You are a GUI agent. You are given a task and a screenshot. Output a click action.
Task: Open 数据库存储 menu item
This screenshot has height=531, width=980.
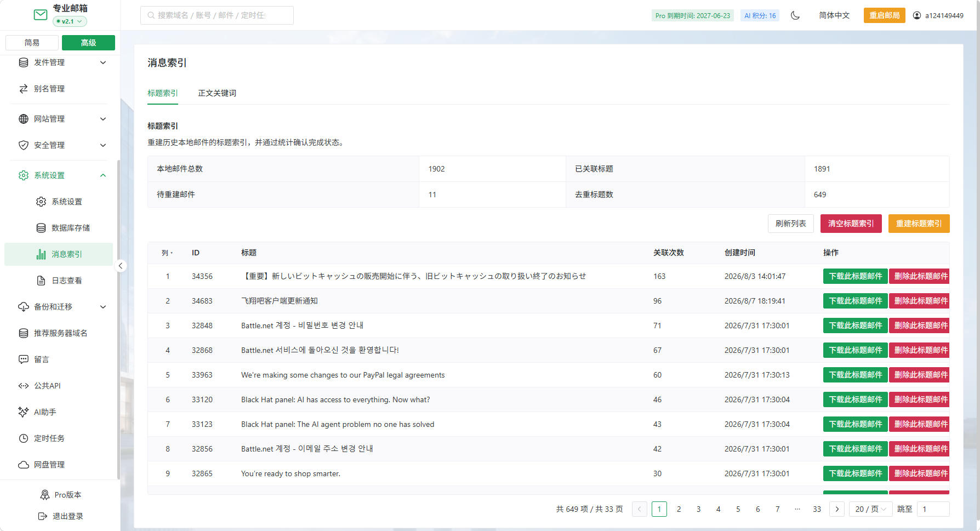coord(59,228)
